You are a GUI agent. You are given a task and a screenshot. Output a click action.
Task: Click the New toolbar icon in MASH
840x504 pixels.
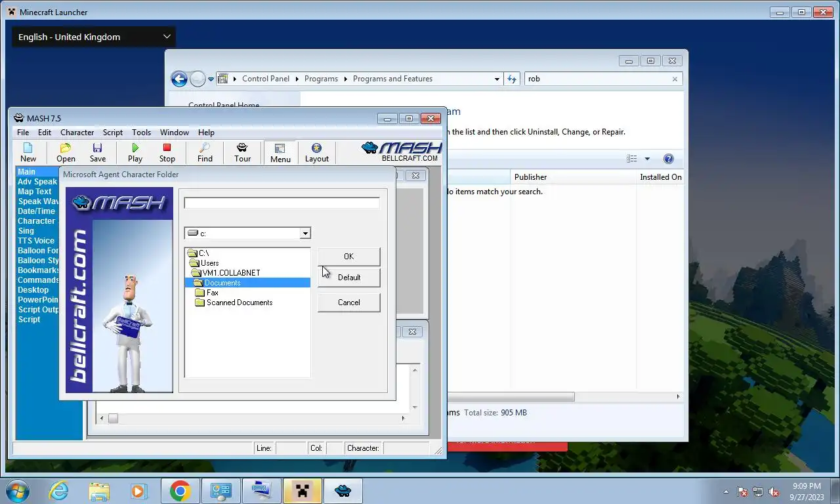pyautogui.click(x=28, y=152)
